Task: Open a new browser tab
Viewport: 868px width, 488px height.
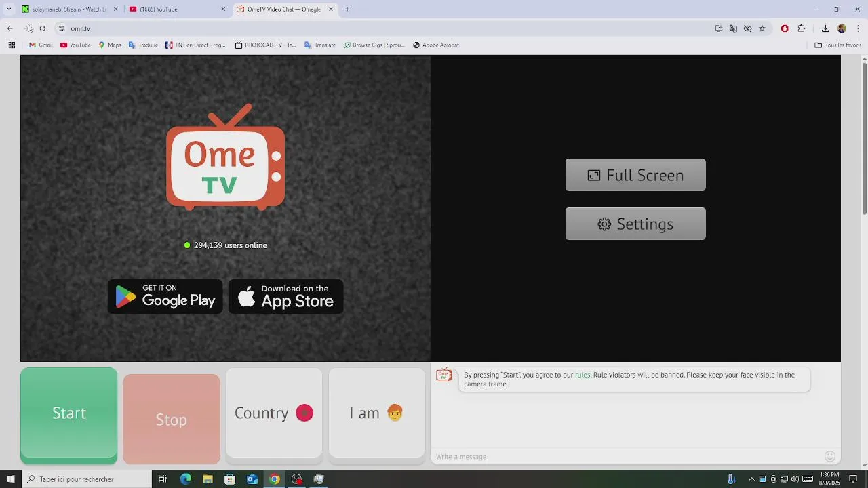Action: [x=347, y=9]
